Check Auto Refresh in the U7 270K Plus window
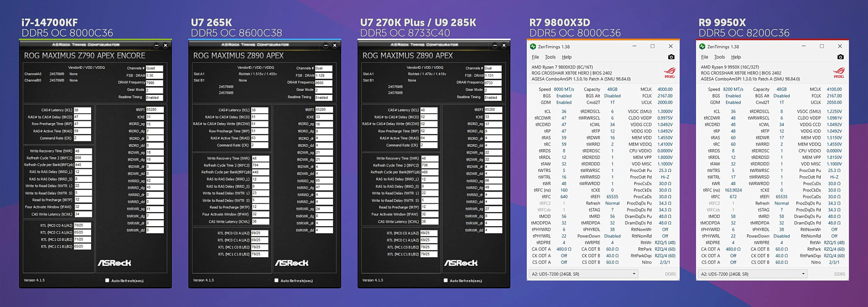Viewport: 868px width, 307px height. (446, 280)
